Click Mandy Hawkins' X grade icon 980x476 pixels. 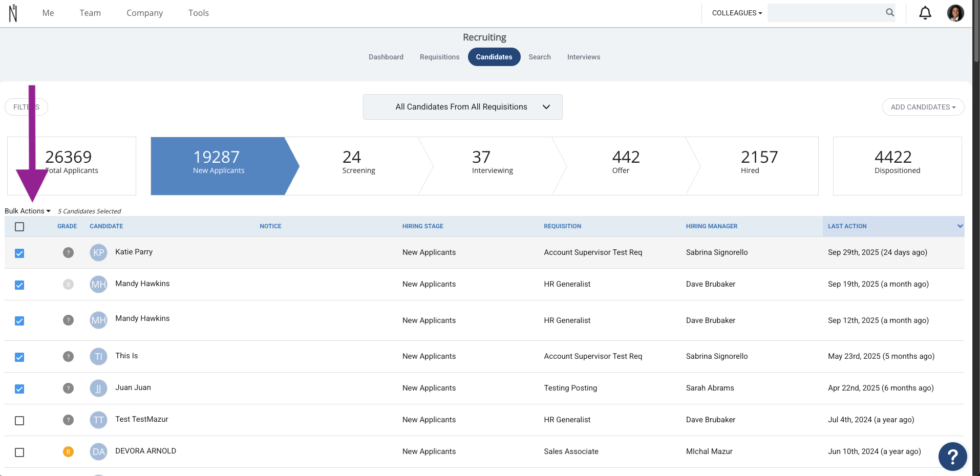[68, 284]
